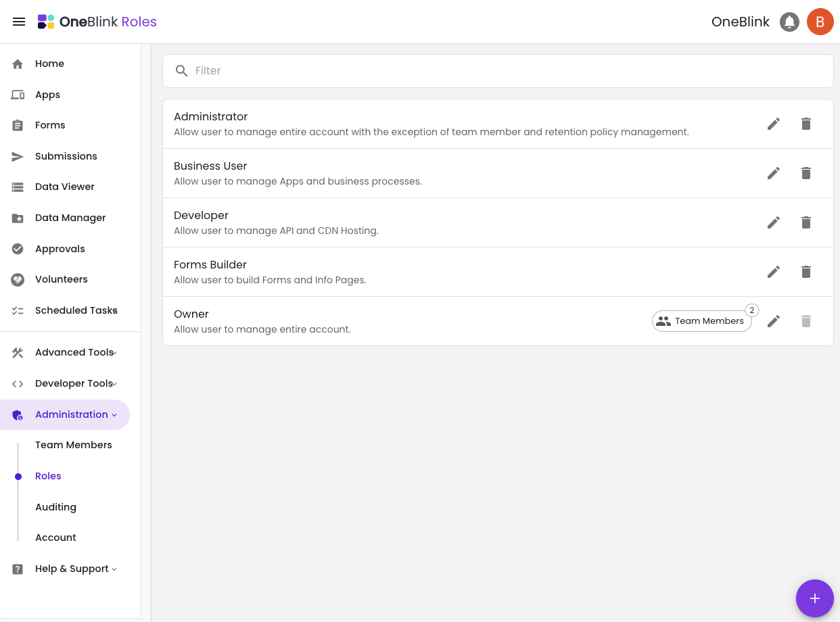
Task: Open the hamburger navigation menu icon
Action: click(x=19, y=22)
